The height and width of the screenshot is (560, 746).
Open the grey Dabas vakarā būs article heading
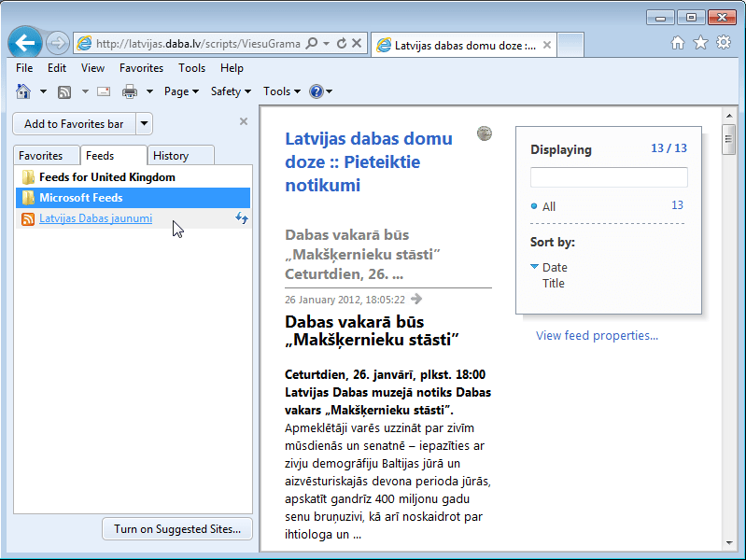[x=362, y=255]
